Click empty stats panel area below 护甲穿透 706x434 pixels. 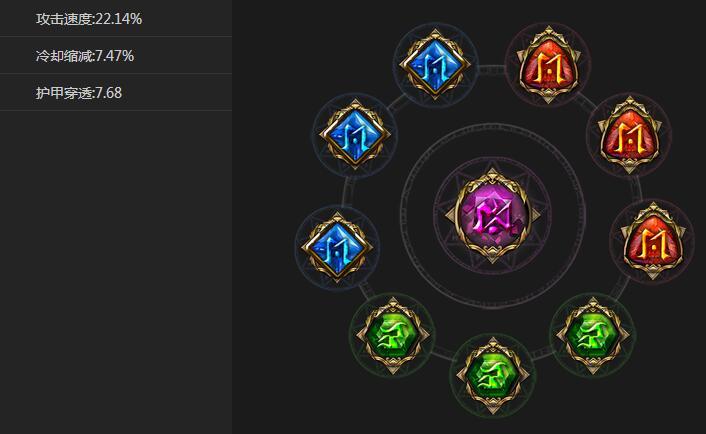click(x=116, y=272)
